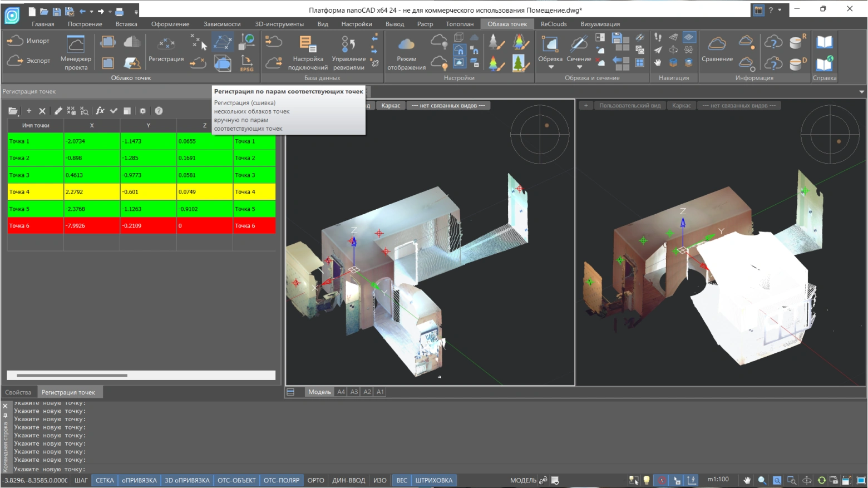This screenshot has width=868, height=488.
Task: Click the Импорт point cloud button
Action: tap(28, 41)
